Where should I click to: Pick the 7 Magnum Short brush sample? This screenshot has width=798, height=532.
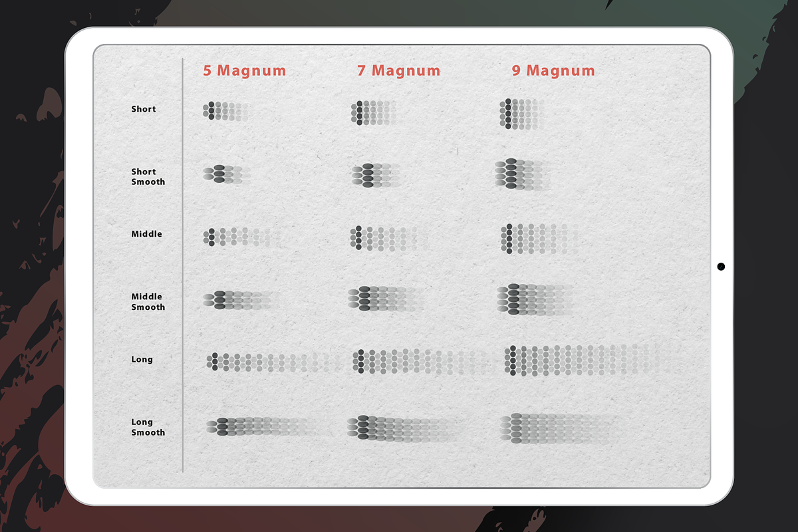click(x=374, y=112)
